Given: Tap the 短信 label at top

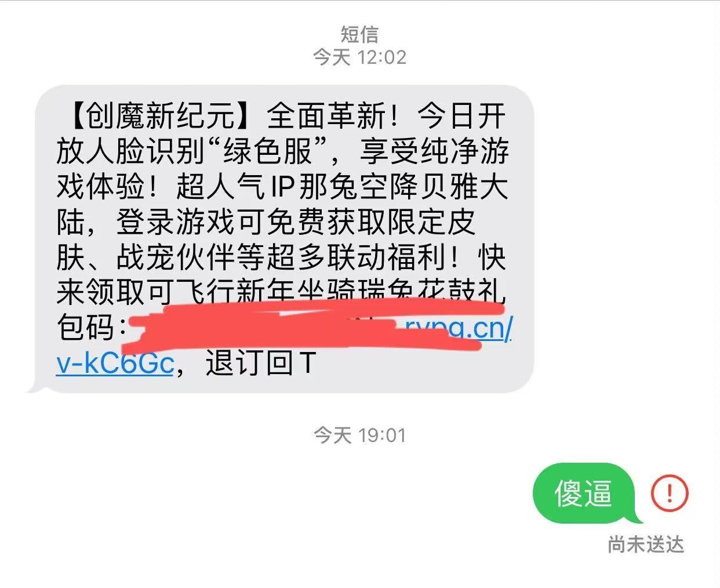Looking at the screenshot, I should pos(359,34).
